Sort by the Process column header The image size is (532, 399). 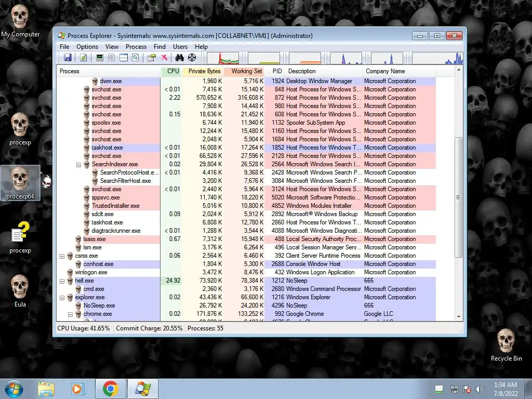(109, 71)
